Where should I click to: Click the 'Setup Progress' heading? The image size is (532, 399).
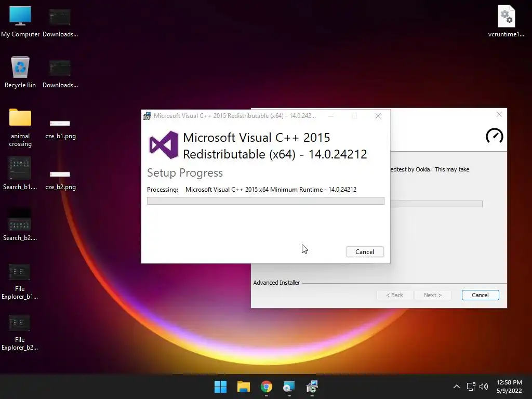pyautogui.click(x=185, y=172)
